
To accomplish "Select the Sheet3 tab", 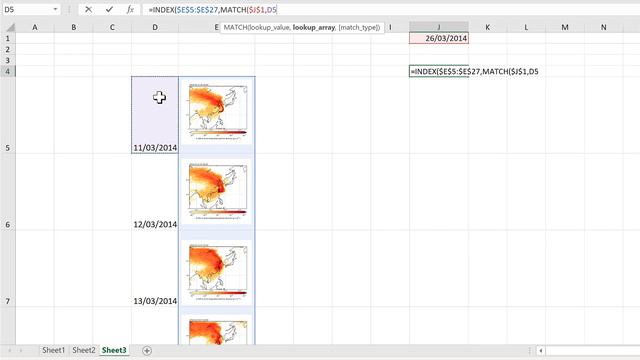I will 114,350.
